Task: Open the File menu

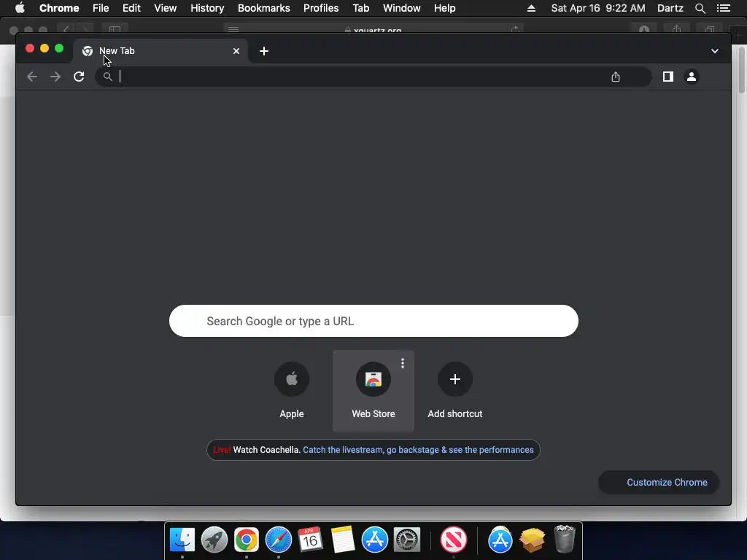Action: click(101, 8)
